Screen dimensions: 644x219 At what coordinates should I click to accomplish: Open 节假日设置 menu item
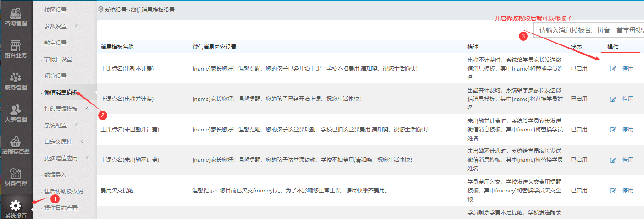pyautogui.click(x=58, y=59)
